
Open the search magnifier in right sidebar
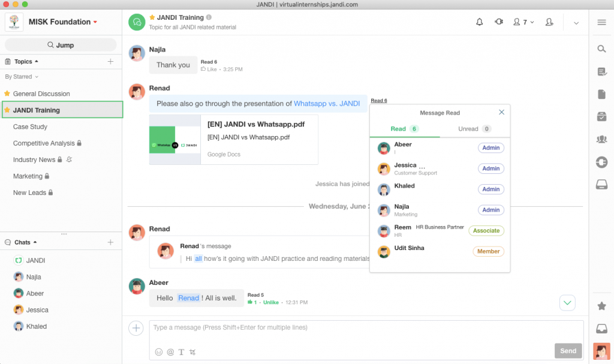click(x=601, y=49)
